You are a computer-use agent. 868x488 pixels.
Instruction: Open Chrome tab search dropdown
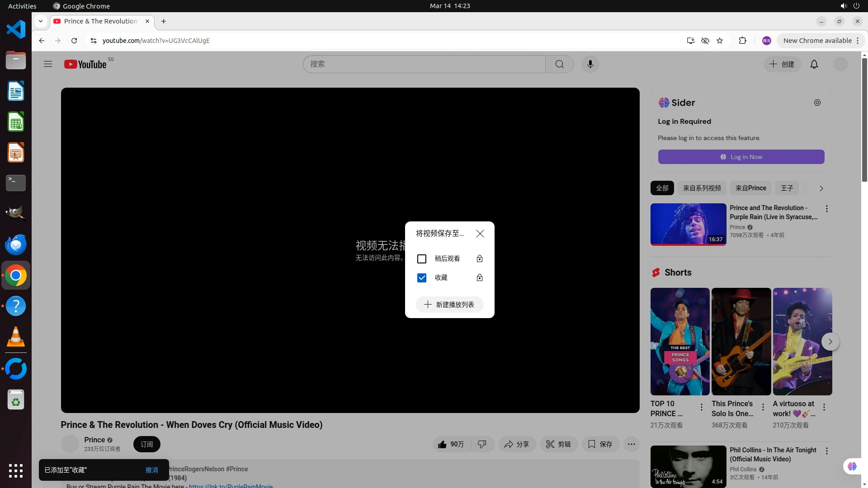pyautogui.click(x=41, y=21)
